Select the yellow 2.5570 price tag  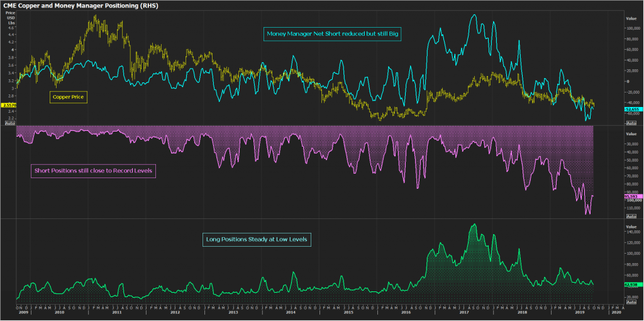coord(8,105)
